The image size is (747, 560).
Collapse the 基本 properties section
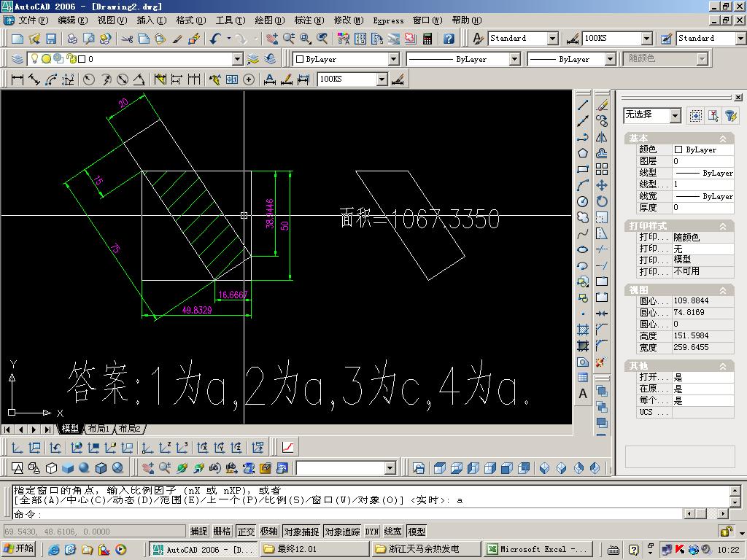coord(723,139)
